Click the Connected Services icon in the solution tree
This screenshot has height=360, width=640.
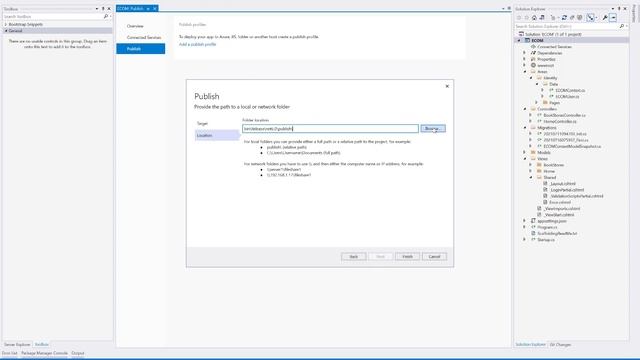tap(533, 47)
